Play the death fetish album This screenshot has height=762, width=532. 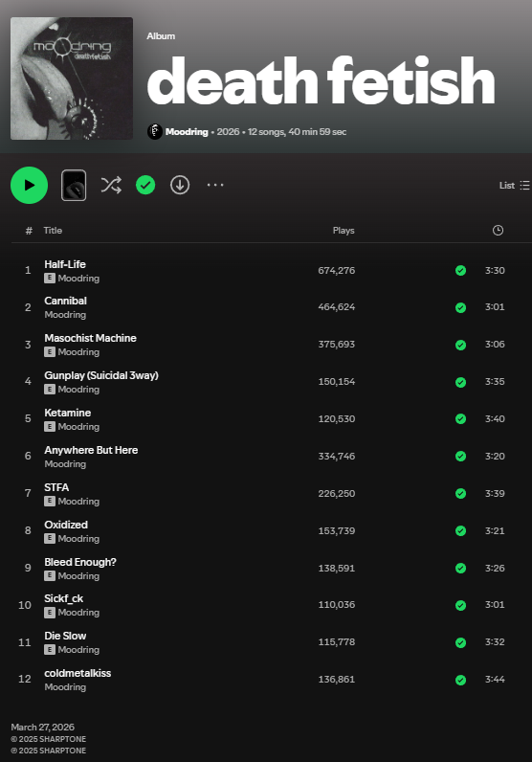(x=29, y=185)
